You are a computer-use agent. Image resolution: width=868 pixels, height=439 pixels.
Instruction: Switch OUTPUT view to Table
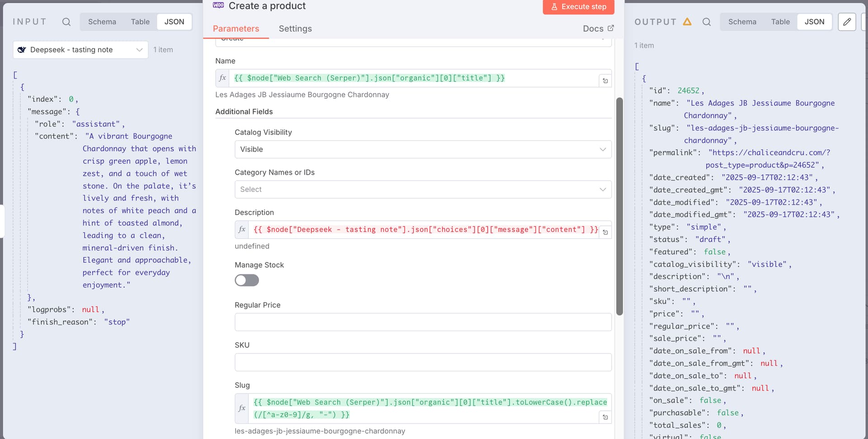[x=780, y=22]
